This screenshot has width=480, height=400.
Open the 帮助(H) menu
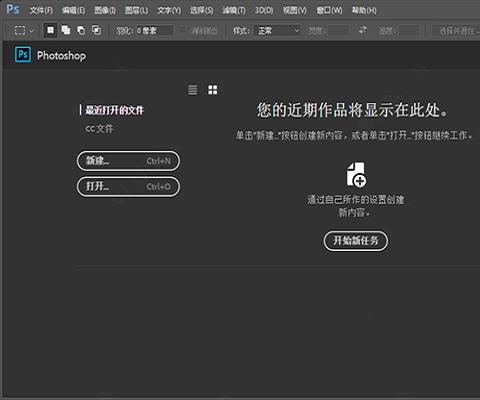(364, 11)
